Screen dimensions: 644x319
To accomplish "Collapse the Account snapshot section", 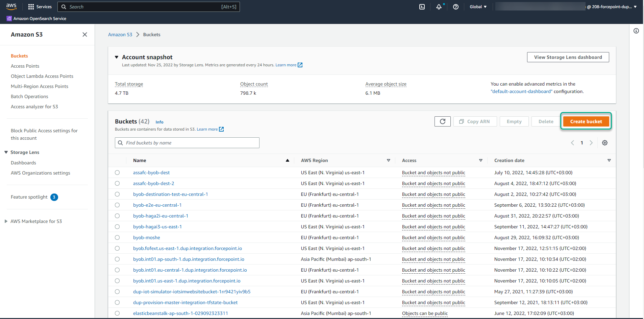I will [117, 57].
